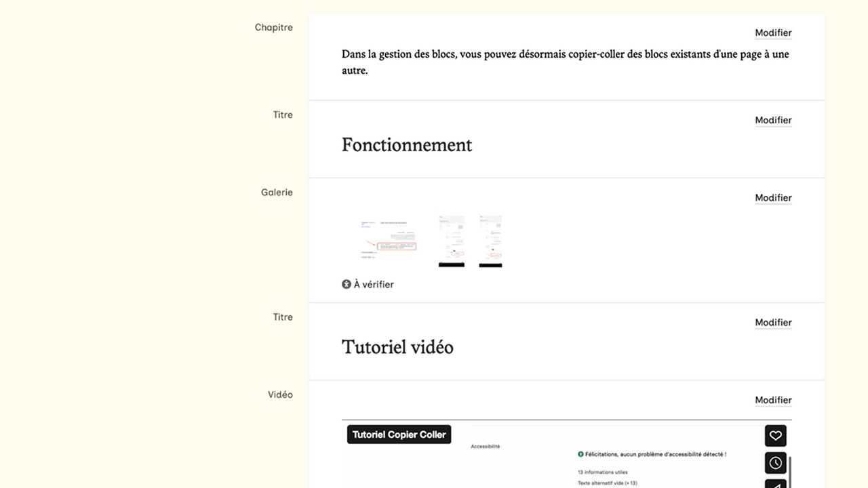
Task: Click the clock Watch Later icon
Action: pyautogui.click(x=775, y=463)
